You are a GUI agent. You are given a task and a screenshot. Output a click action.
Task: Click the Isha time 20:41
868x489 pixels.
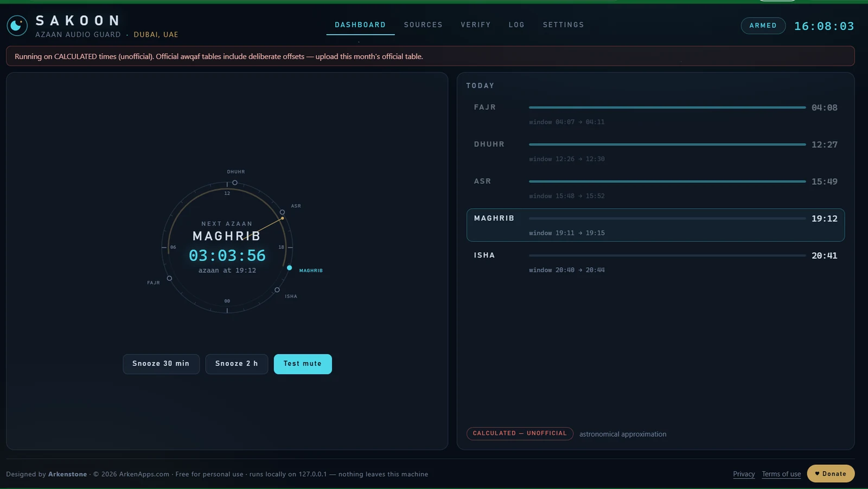[825, 255]
